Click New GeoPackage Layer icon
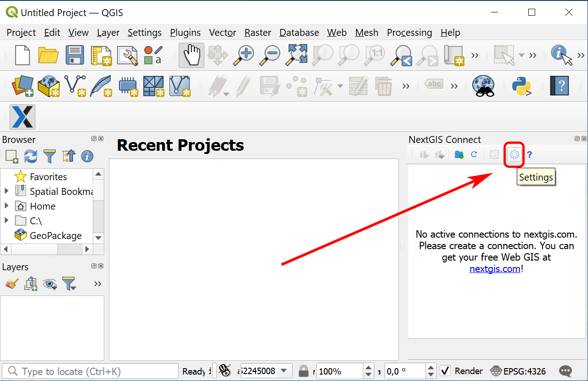Image resolution: width=588 pixels, height=381 pixels. tap(48, 86)
